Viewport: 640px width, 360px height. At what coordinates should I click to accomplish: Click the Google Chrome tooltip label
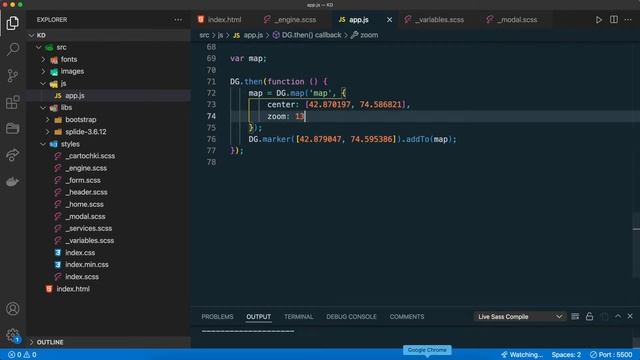point(427,350)
